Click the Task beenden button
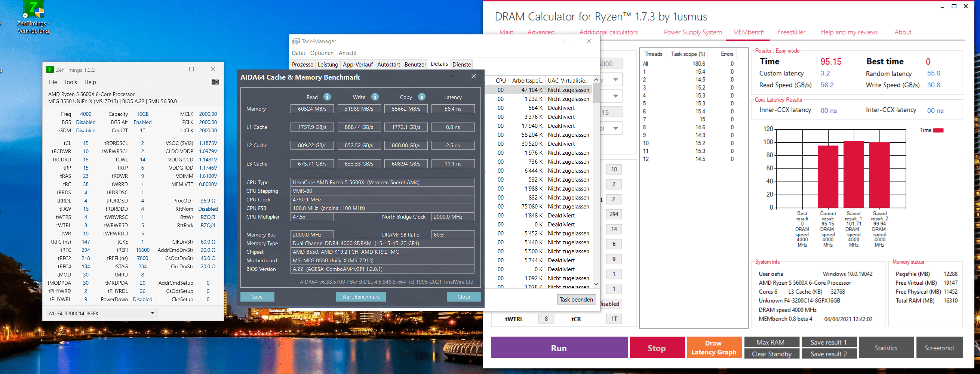Screen dimensions: 980x374 [x=576, y=300]
